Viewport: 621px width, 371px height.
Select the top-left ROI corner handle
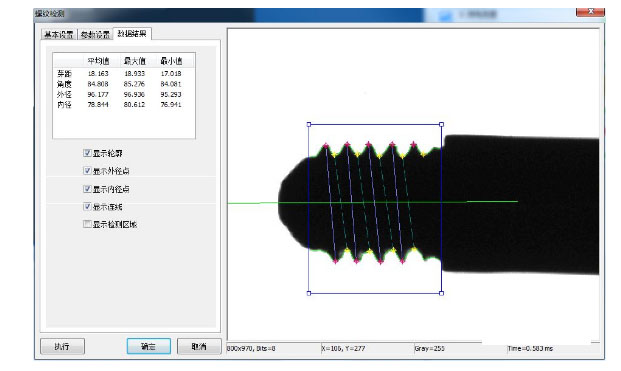tap(309, 124)
